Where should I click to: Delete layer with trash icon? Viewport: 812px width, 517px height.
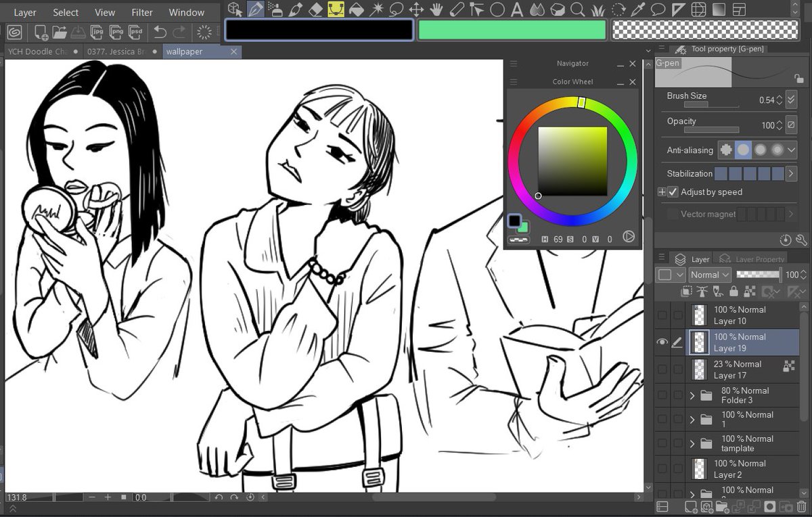(801, 506)
